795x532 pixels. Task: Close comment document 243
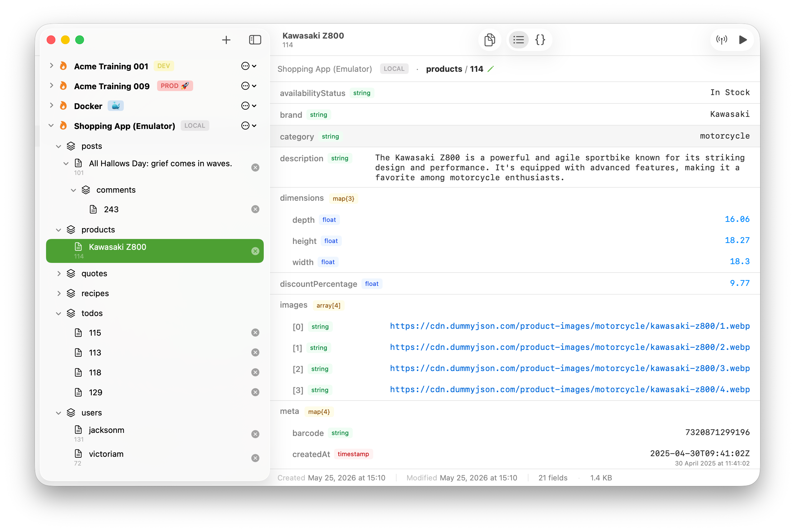pyautogui.click(x=255, y=209)
